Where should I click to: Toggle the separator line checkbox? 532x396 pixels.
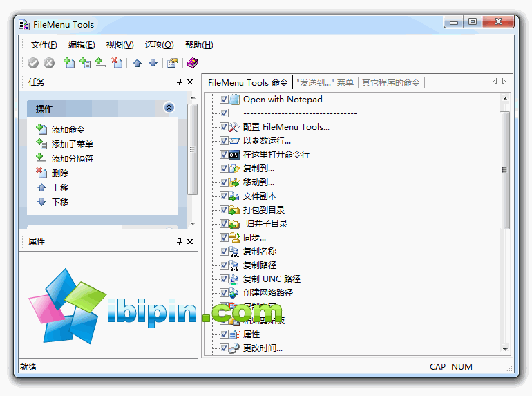coord(224,113)
